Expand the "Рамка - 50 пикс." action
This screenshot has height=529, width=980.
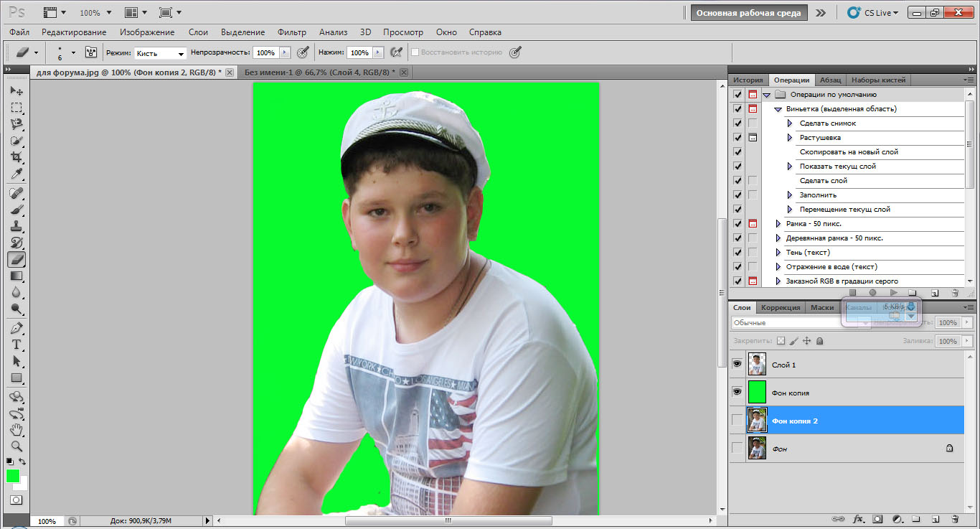pos(778,224)
